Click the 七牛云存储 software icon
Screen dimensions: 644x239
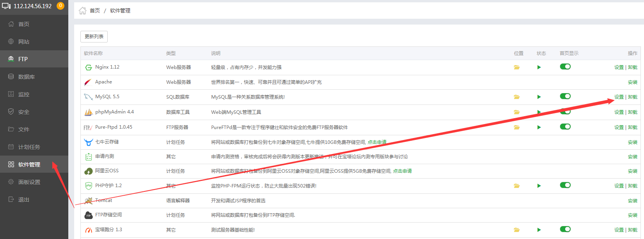[89, 142]
